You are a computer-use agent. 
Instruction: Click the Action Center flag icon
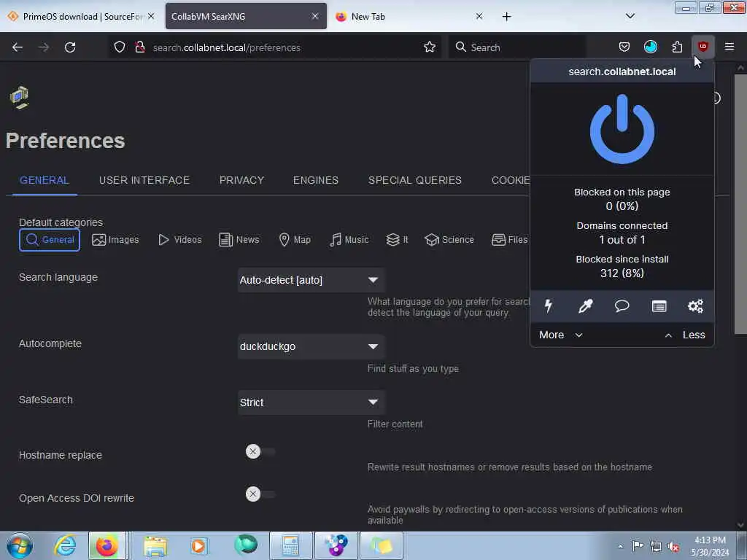pyautogui.click(x=638, y=545)
